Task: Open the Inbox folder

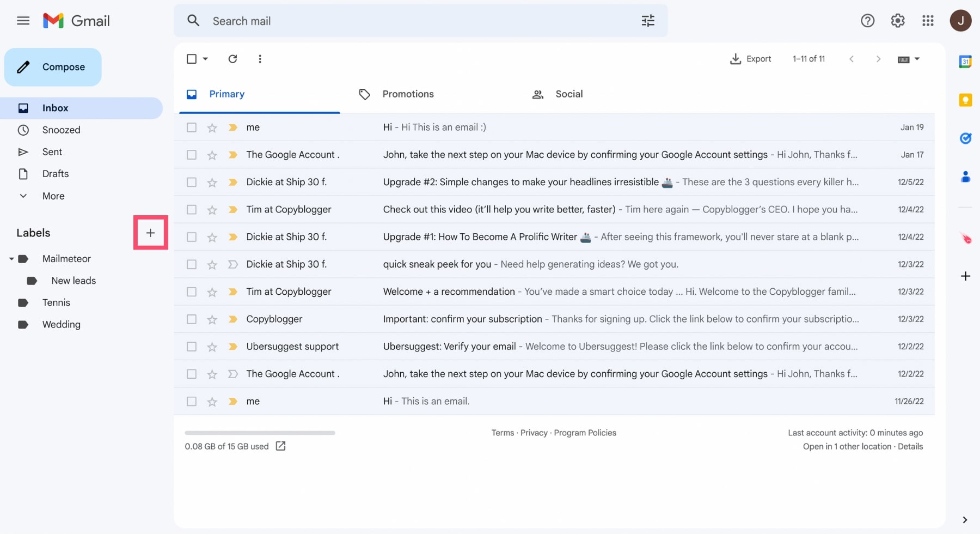Action: [x=82, y=108]
